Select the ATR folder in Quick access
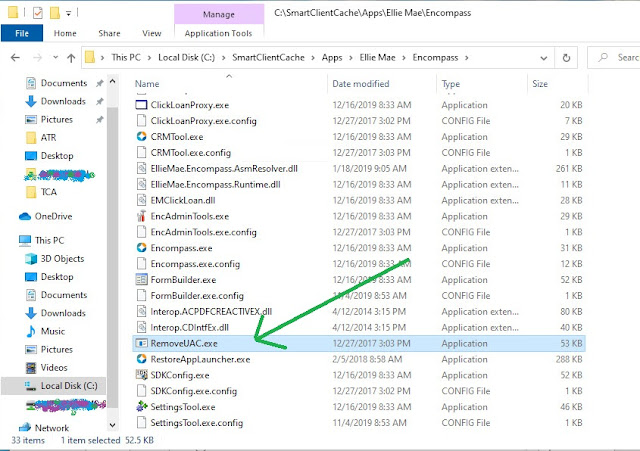This screenshot has width=640, height=451. click(48, 138)
